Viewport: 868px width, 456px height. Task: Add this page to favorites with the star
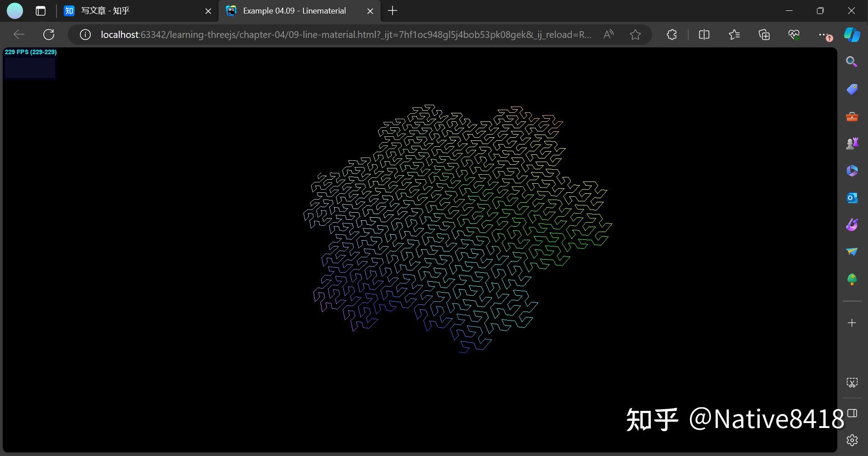[x=635, y=35]
